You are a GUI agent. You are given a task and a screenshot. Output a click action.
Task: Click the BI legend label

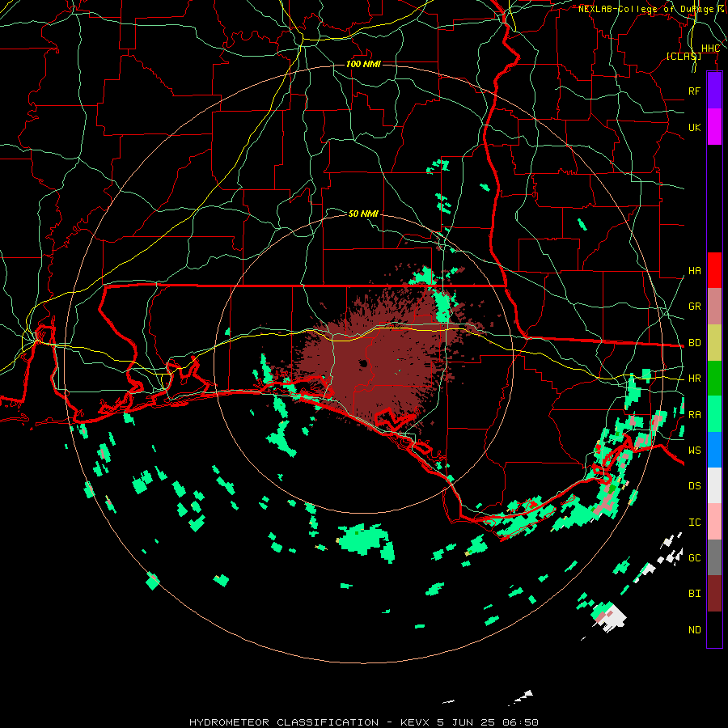coord(695,594)
